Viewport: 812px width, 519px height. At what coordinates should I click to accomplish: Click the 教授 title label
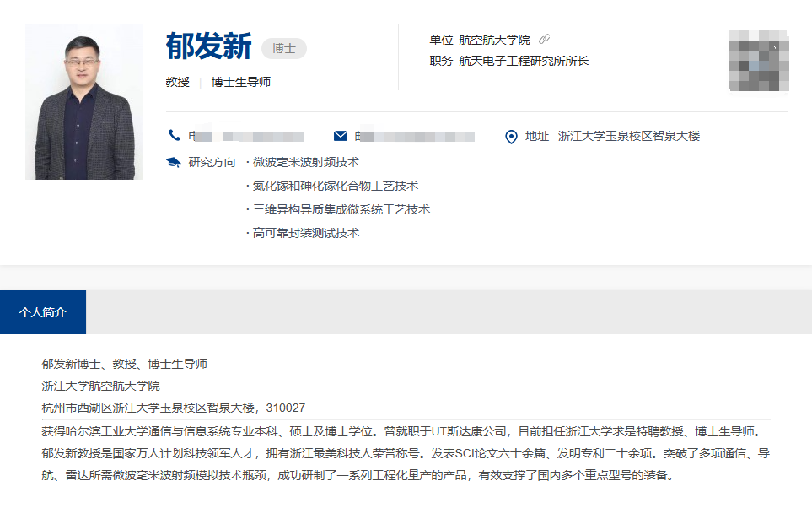coord(177,82)
